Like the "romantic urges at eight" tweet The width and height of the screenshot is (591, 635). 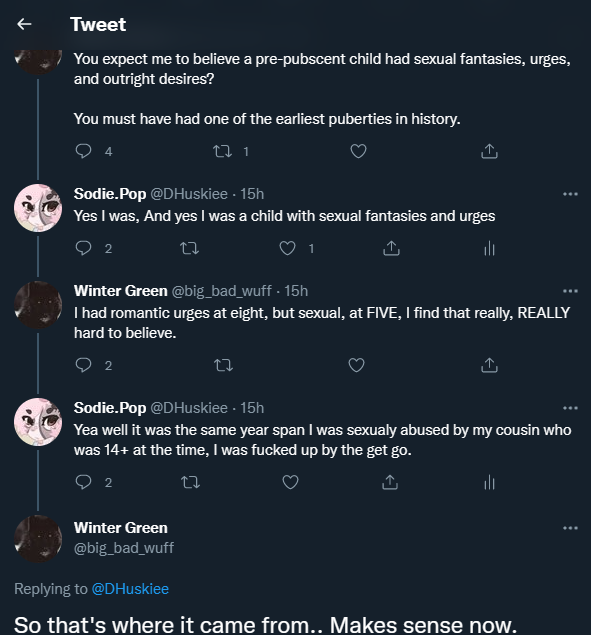coord(356,365)
